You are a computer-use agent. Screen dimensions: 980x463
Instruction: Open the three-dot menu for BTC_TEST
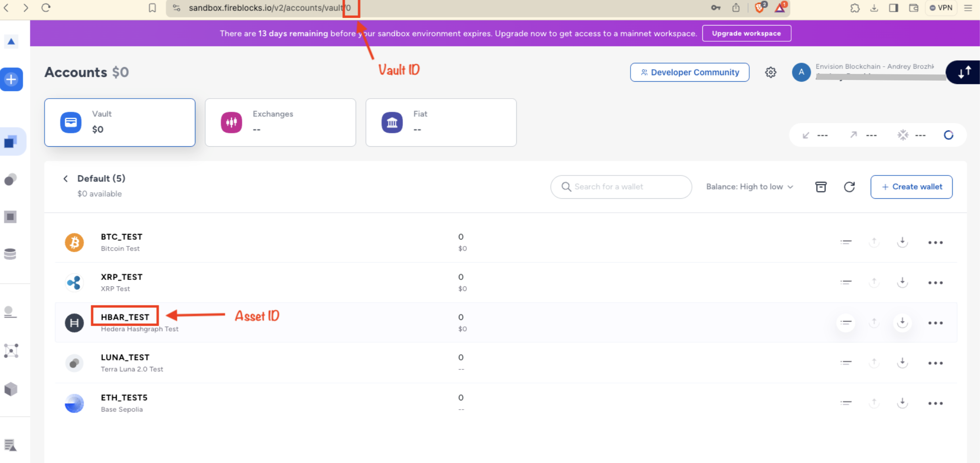tap(935, 242)
